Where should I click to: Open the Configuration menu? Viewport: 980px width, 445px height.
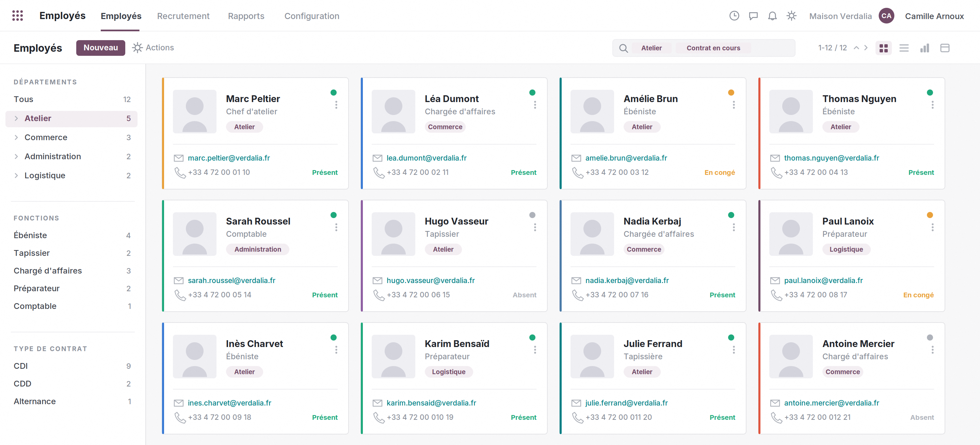[311, 16]
